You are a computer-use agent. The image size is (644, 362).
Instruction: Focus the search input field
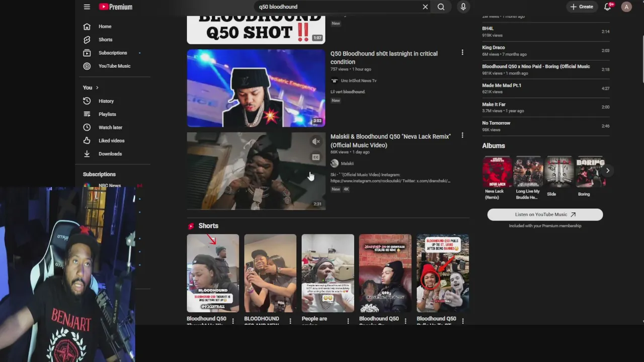[x=338, y=7]
